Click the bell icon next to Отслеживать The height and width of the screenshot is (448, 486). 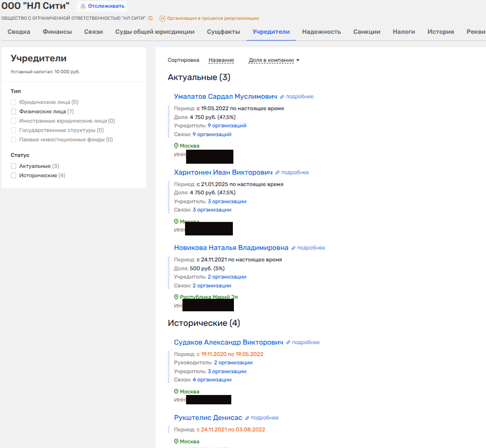[83, 6]
